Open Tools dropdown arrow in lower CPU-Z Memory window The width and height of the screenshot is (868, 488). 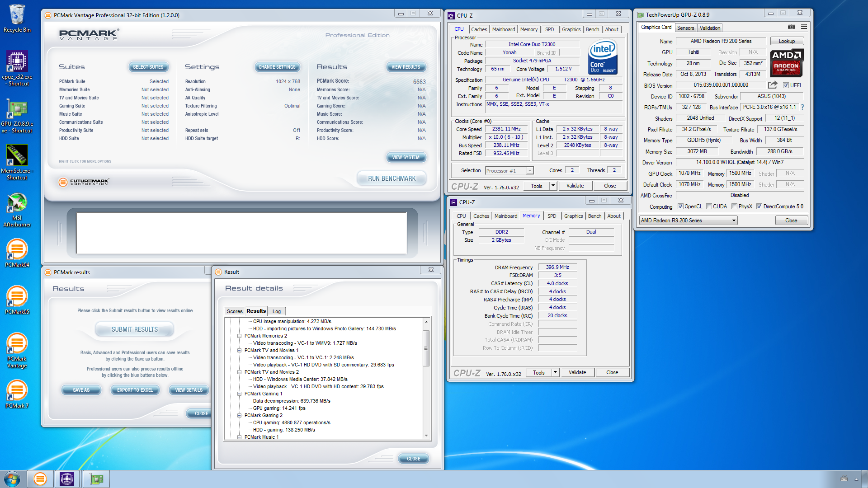click(x=555, y=372)
